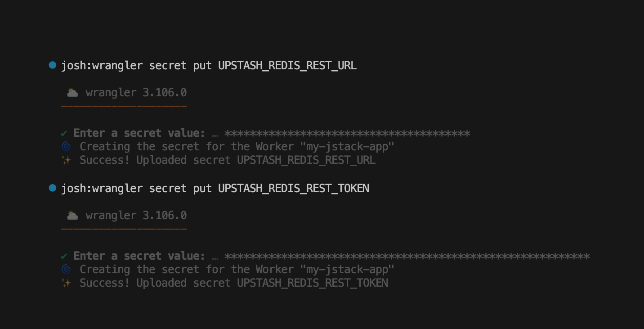The image size is (644, 329).
Task: Click the sparkles icon on the REST_URL success line
Action: click(66, 160)
